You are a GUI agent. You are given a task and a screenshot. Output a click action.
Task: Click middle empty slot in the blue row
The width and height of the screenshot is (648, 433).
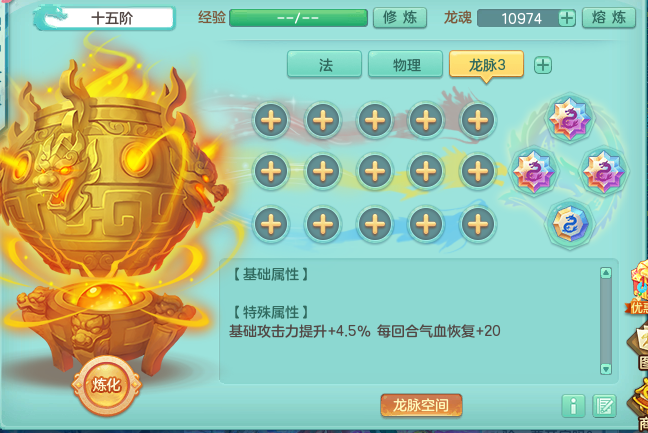[x=375, y=224]
